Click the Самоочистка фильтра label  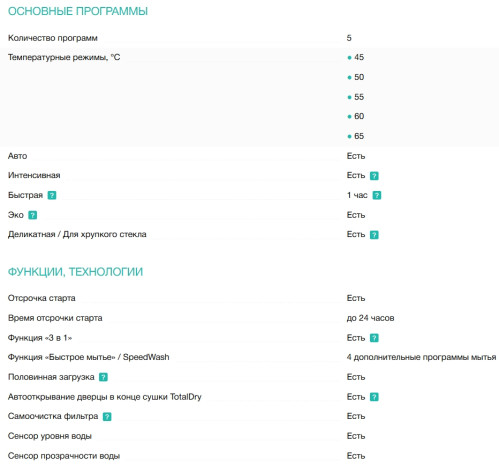[x=53, y=416]
